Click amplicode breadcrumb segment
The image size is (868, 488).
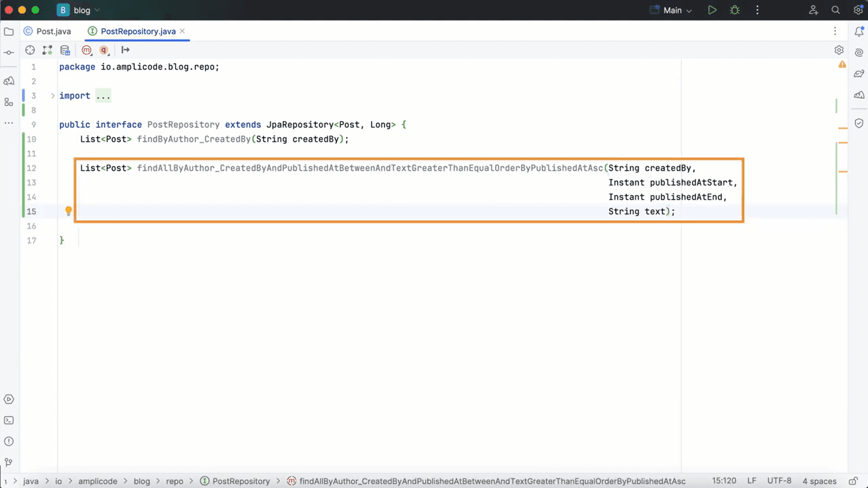click(98, 481)
